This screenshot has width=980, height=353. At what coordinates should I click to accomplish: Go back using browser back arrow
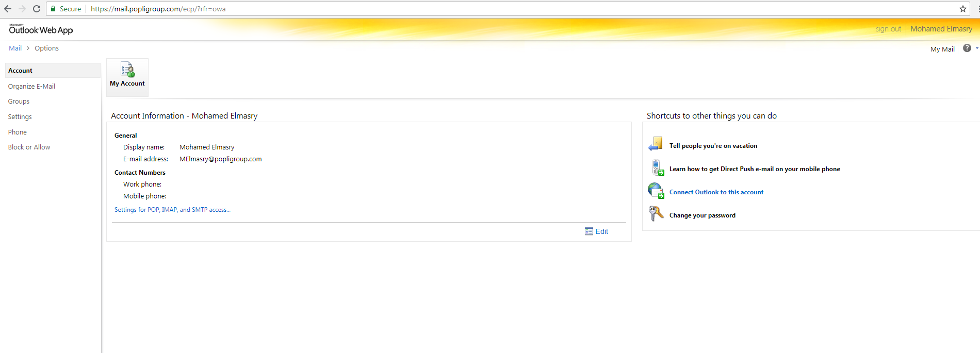(8, 9)
